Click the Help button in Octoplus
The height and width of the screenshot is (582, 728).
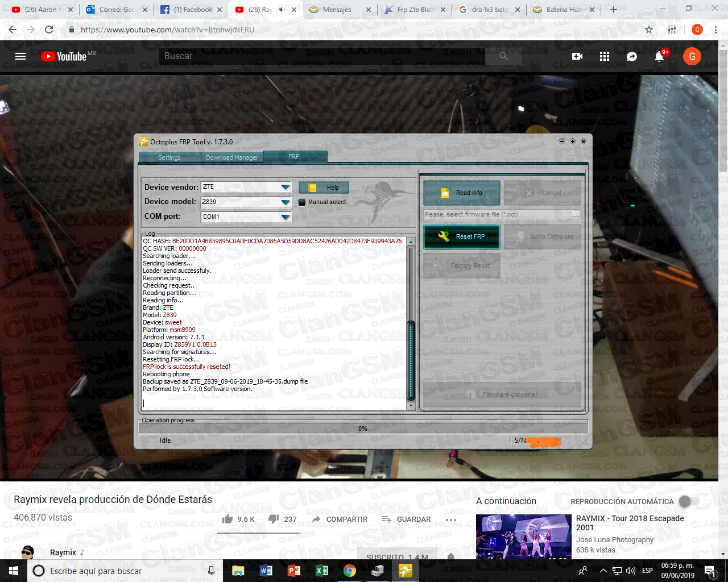tap(324, 188)
